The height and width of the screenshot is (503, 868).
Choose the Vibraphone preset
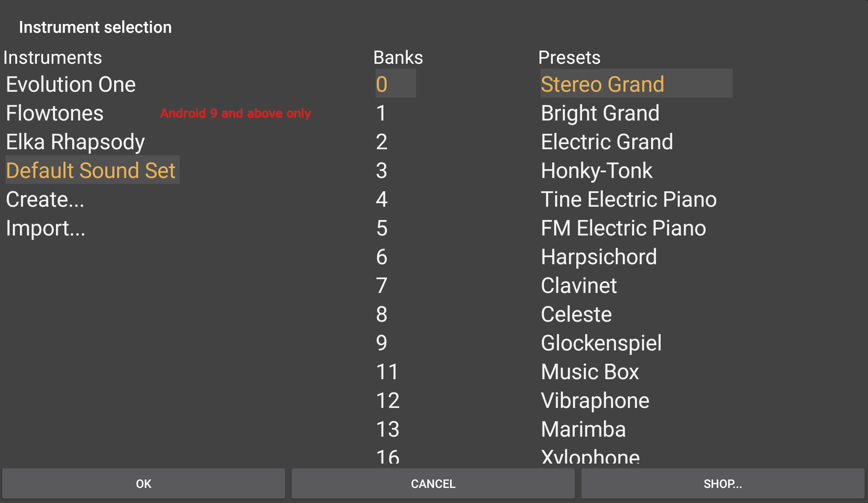click(594, 400)
